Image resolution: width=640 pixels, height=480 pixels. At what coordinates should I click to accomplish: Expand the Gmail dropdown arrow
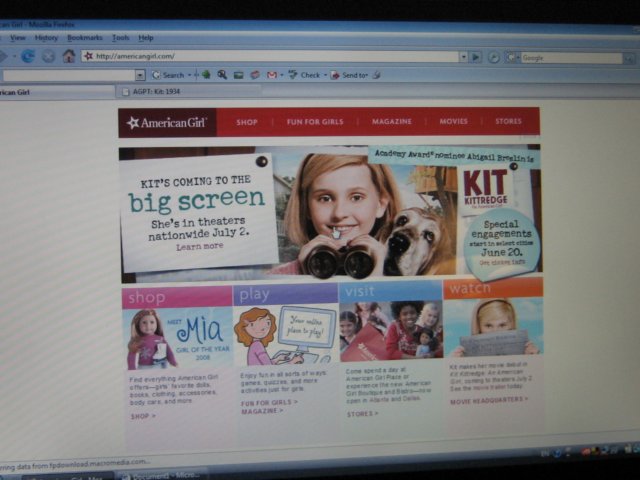[x=282, y=75]
